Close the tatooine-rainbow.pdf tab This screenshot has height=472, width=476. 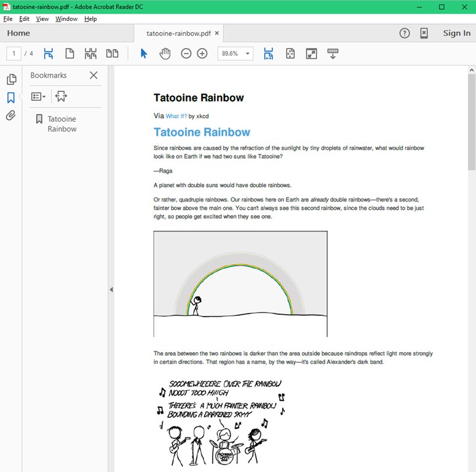216,33
